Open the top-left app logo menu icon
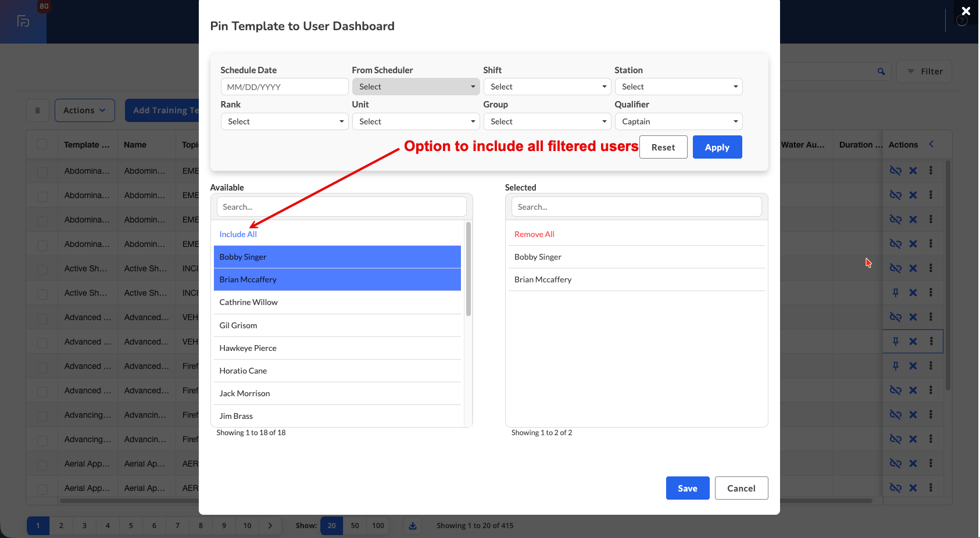 [x=23, y=21]
